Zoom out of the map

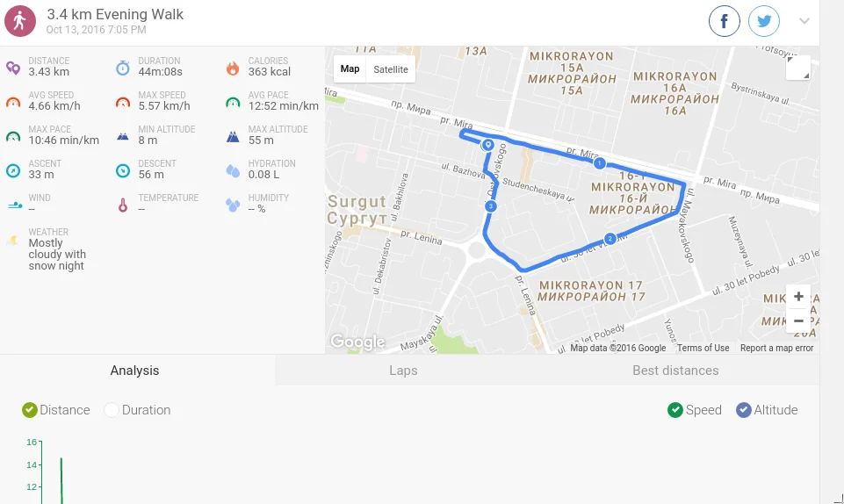(798, 321)
